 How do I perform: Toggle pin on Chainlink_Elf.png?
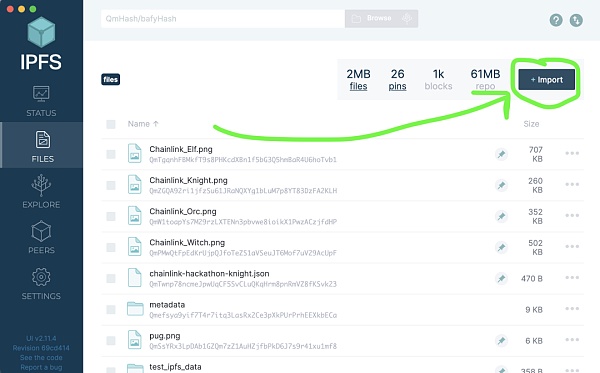coord(501,154)
